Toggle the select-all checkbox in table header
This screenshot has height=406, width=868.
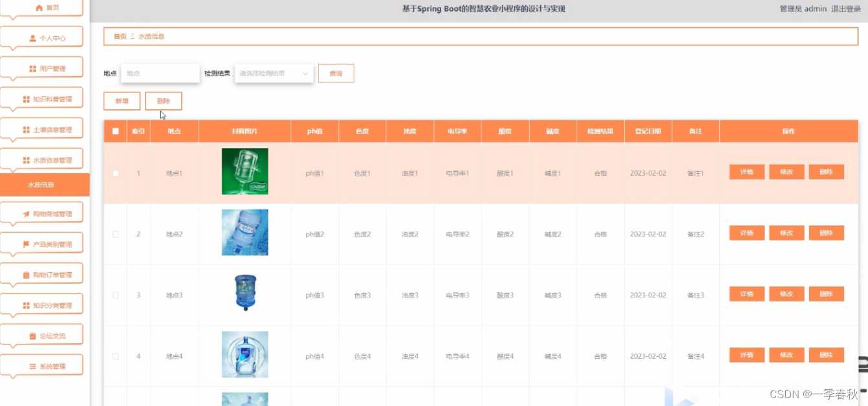pyautogui.click(x=116, y=131)
